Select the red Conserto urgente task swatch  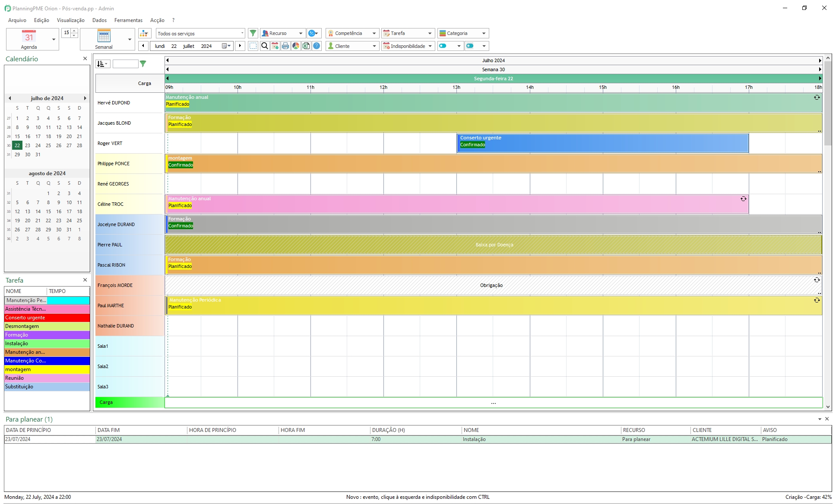point(47,318)
